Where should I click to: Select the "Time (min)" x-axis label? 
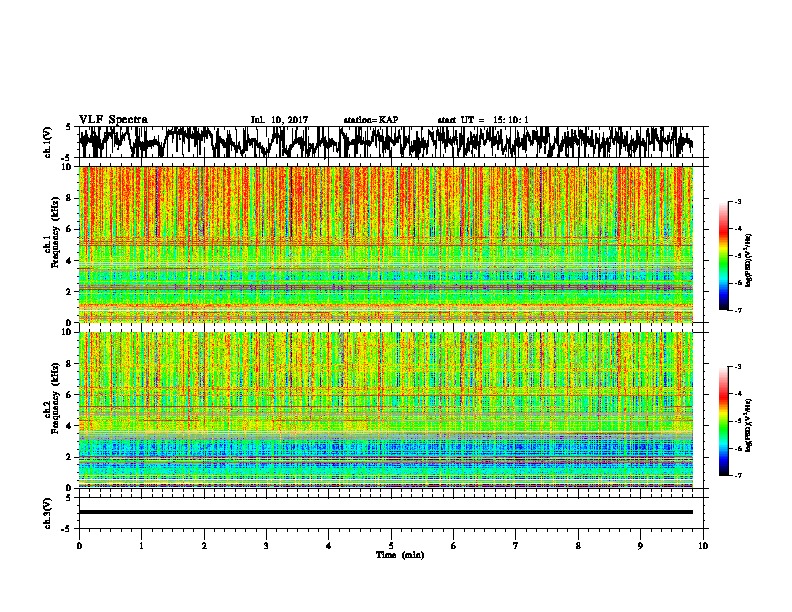pos(400,555)
